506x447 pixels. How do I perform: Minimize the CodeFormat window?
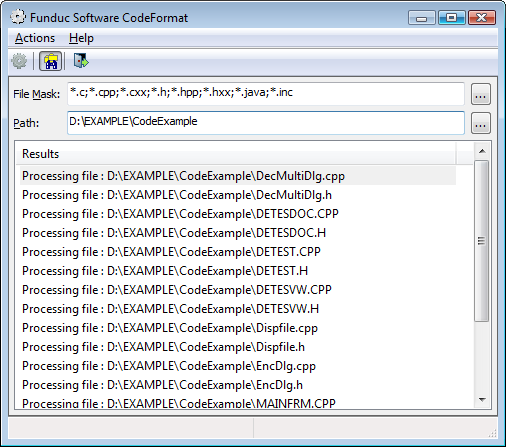click(422, 18)
